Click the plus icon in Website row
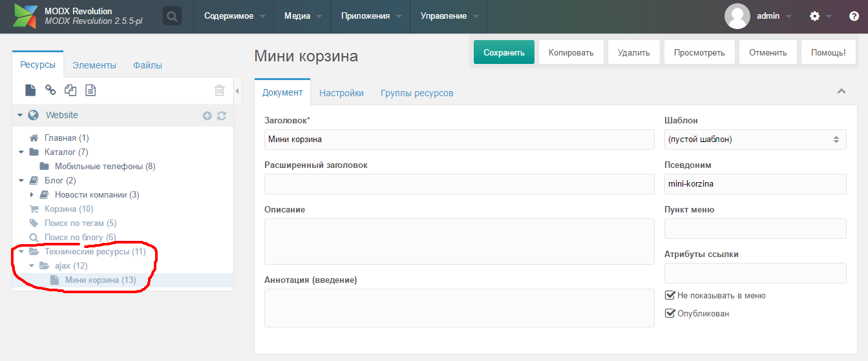Image resolution: width=868 pixels, height=361 pixels. pyautogui.click(x=207, y=116)
